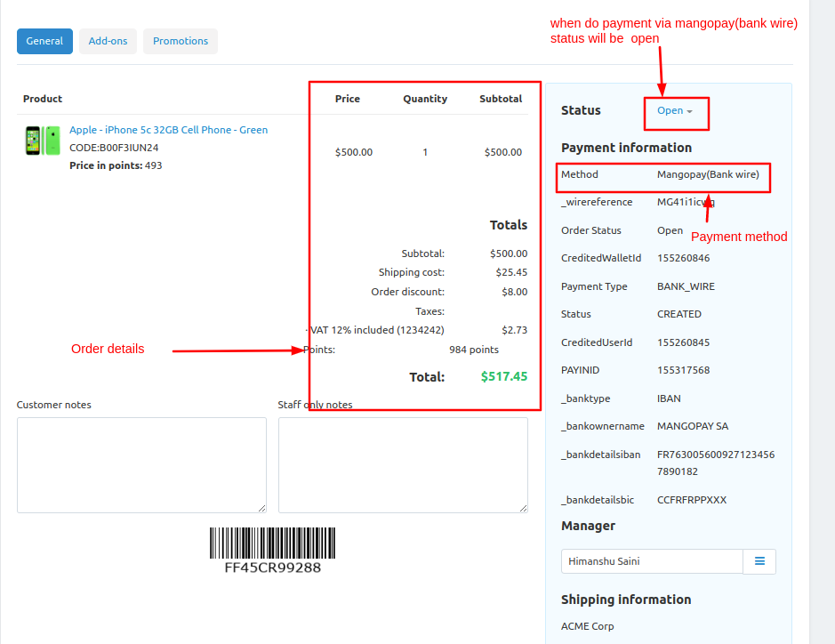Select the VAT amount $2.73
The image size is (835, 644).
coord(514,330)
